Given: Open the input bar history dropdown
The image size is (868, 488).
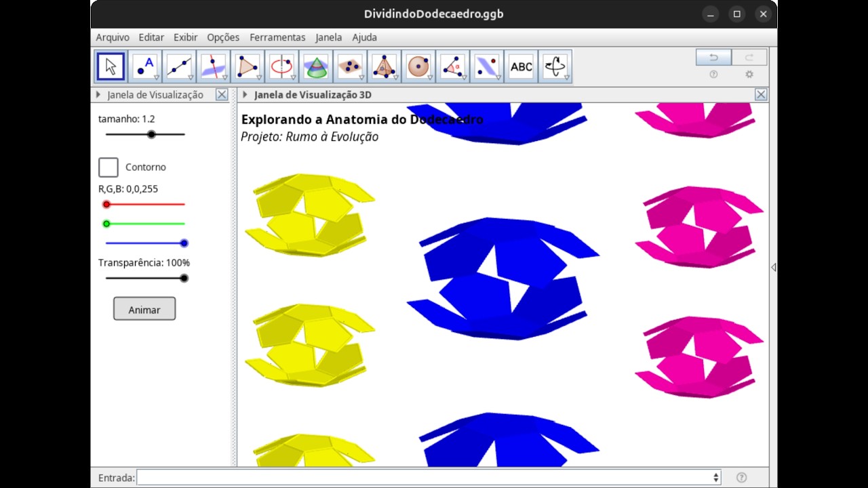Looking at the screenshot, I should (x=715, y=478).
